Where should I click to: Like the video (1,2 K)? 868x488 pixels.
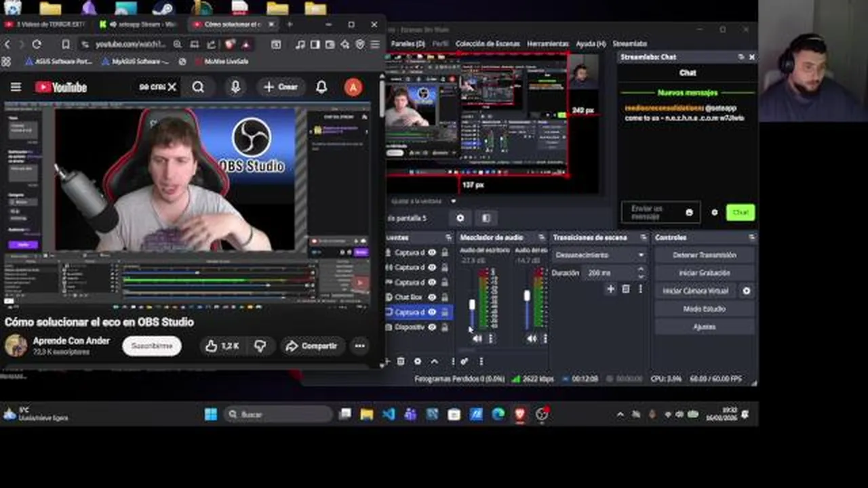[222, 346]
